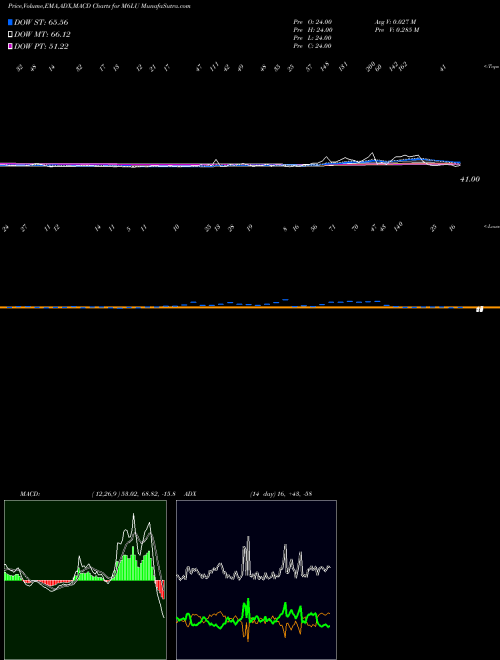
Task: Click the 'Pre L: 24.00' low value
Action: (x=313, y=38)
